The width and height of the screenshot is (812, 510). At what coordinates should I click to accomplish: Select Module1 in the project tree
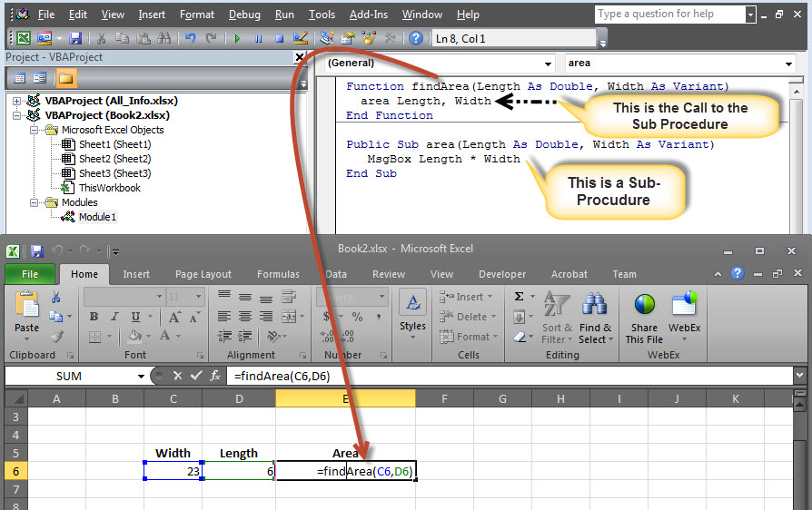[96, 217]
